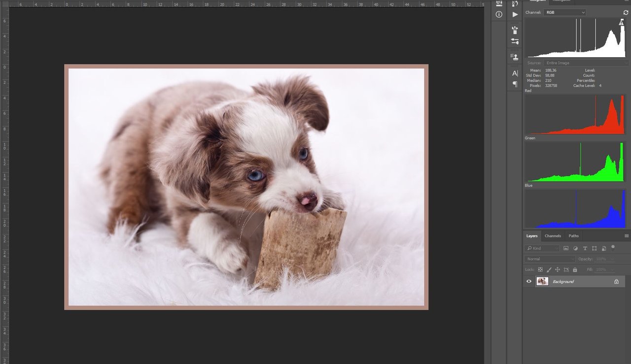Click the Lock all padlock icon
631x364 pixels.
(575, 269)
